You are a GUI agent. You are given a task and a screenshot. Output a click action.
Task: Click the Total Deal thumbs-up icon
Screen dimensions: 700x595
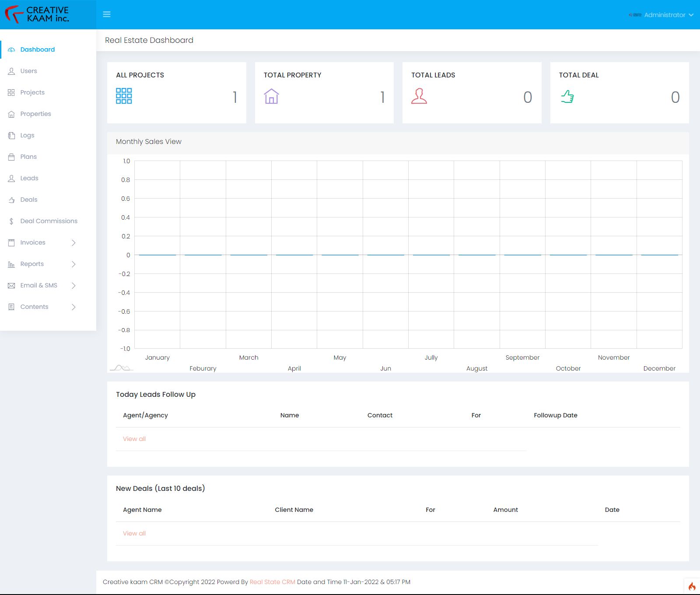pos(567,96)
